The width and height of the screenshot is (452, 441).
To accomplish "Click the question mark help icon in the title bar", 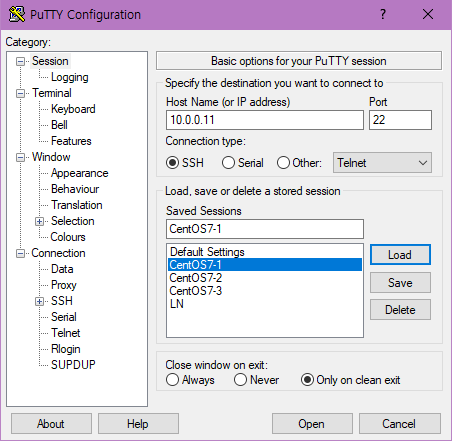I will (383, 14).
